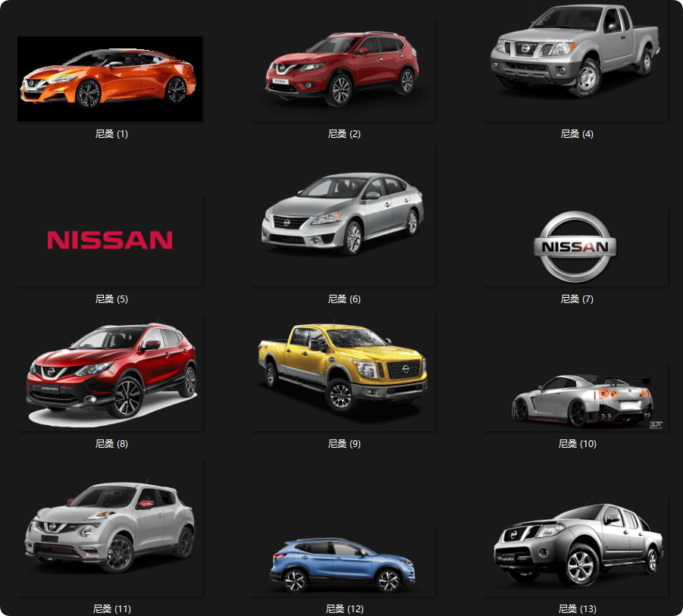Viewport: 683px width, 616px height.
Task: Select the orange Nissan concept car thumbnail
Action: tap(110, 78)
